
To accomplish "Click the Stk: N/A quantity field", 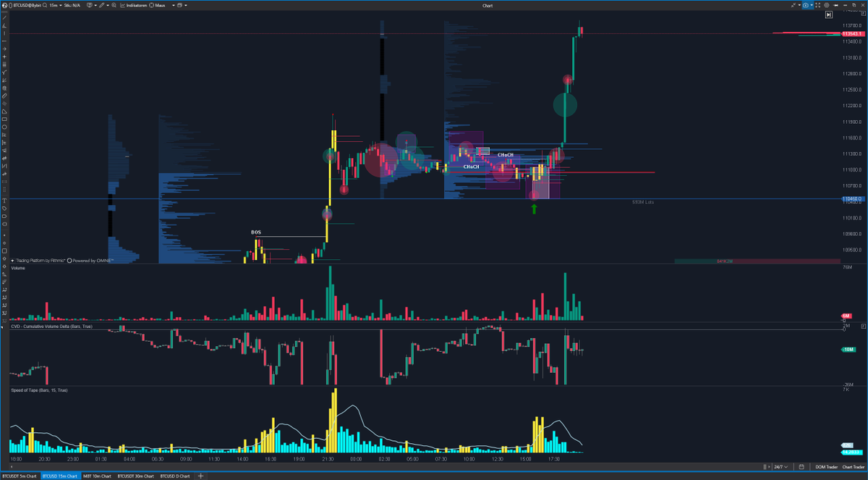I will point(72,6).
